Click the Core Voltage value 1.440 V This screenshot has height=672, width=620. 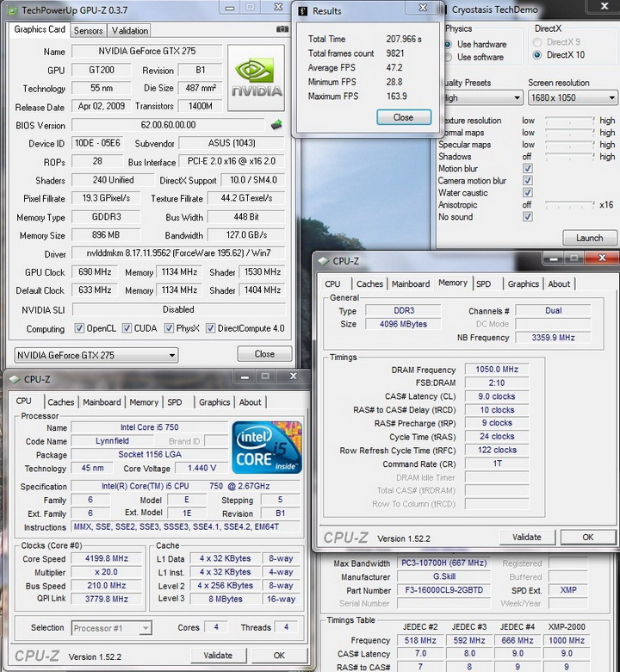(x=201, y=468)
